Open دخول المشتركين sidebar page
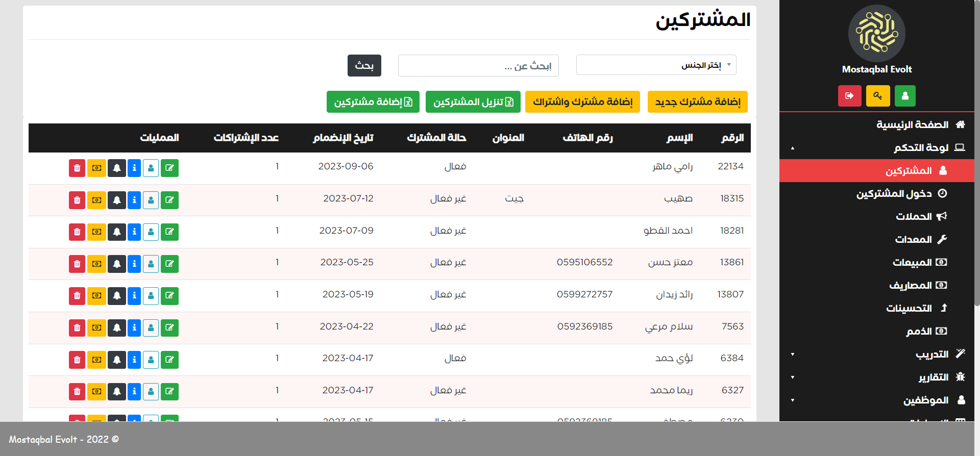 [x=894, y=193]
